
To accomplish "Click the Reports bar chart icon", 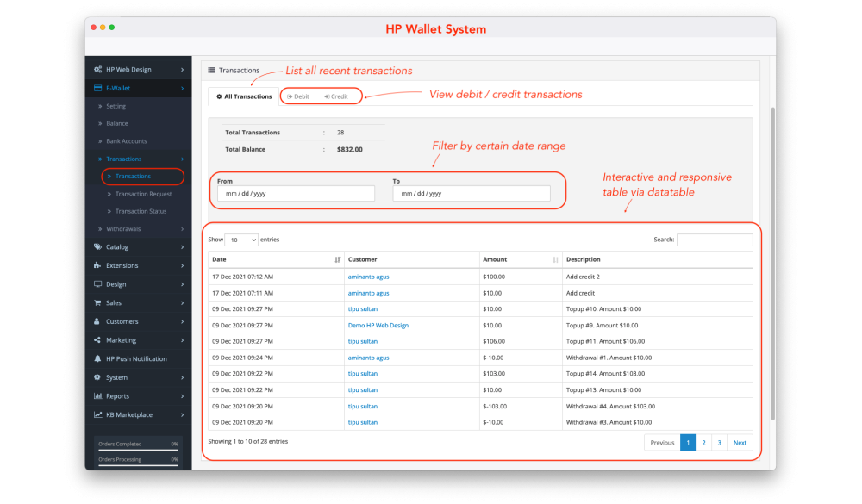I will click(x=97, y=396).
